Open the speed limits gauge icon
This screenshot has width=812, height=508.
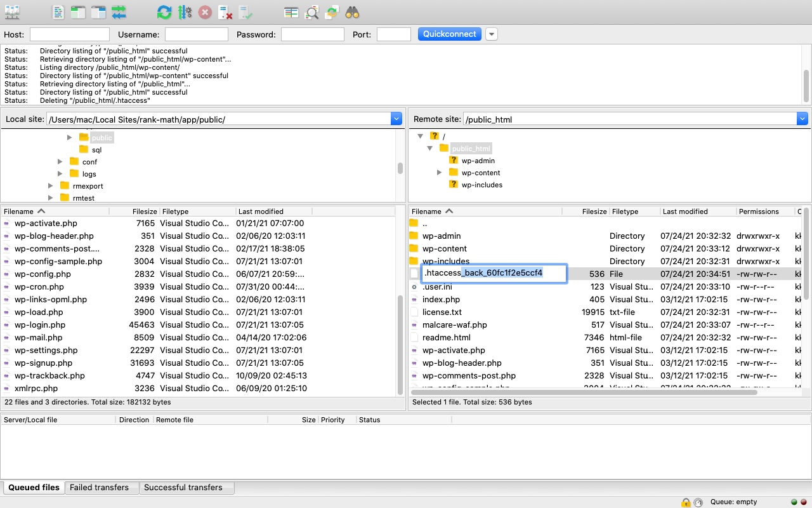pos(698,502)
